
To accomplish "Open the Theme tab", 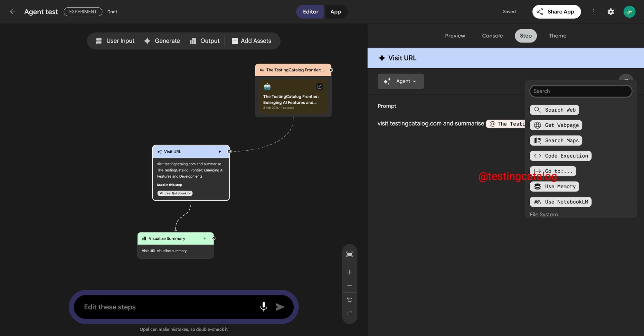I will pyautogui.click(x=557, y=36).
